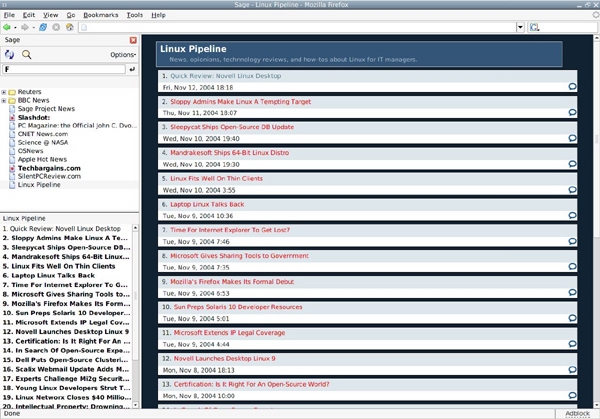The image size is (600, 419).
Task: Open the Sage Options menu
Action: coord(123,55)
